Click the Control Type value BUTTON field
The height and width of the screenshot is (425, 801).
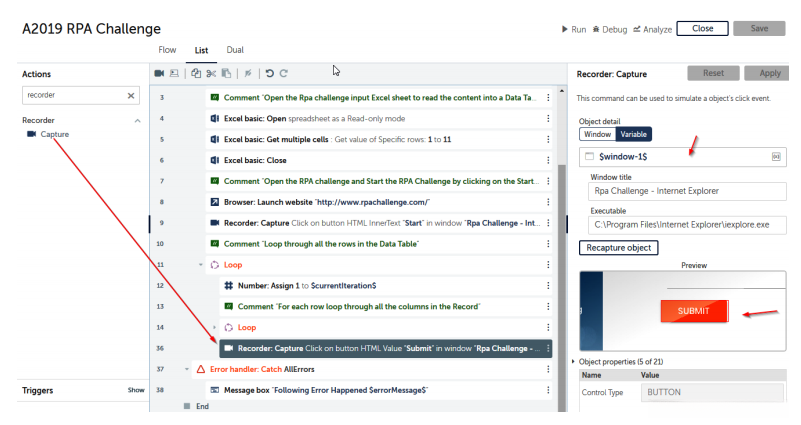coord(713,392)
